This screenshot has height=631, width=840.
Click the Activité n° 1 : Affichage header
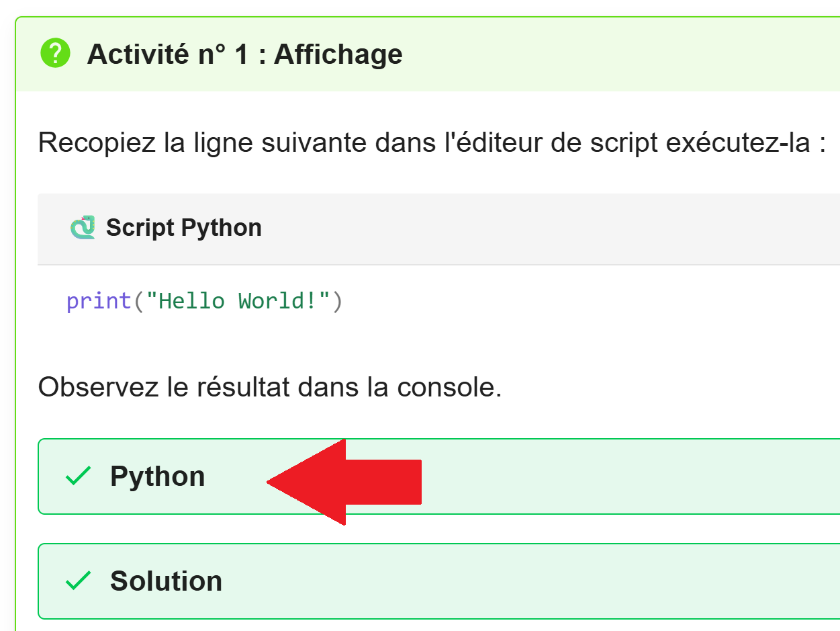[244, 54]
